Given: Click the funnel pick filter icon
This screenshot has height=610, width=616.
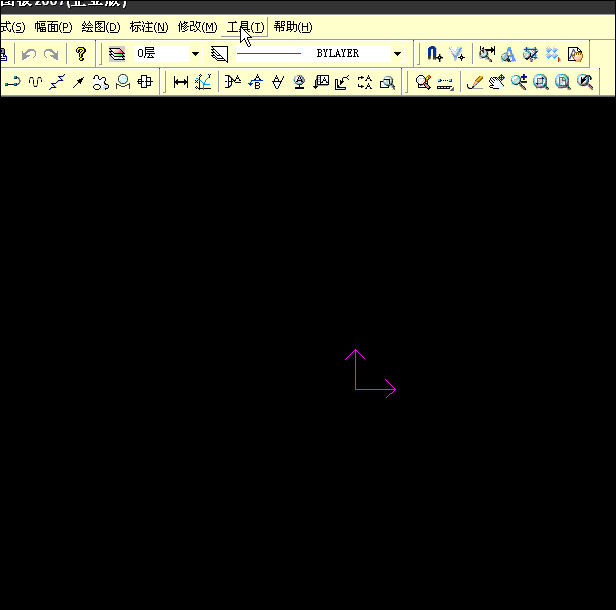Looking at the screenshot, I should (x=457, y=54).
